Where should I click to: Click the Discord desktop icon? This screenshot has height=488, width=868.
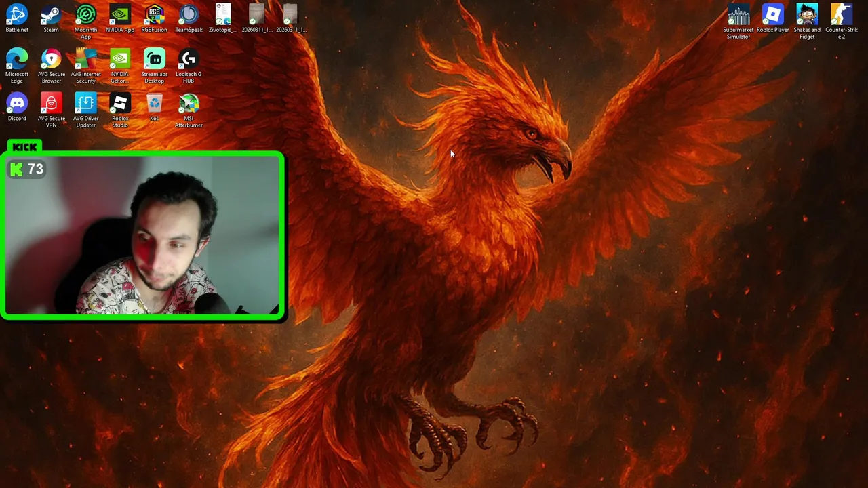(17, 107)
